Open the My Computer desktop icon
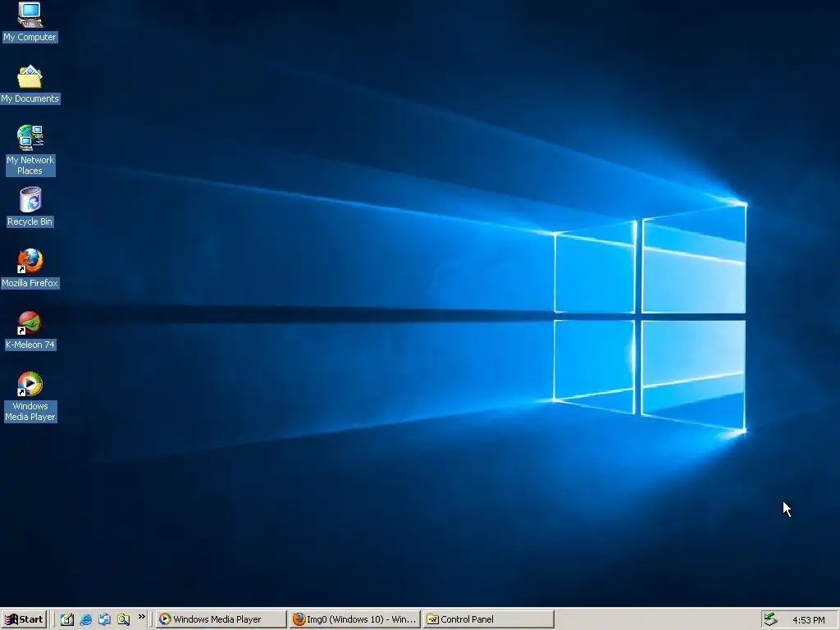Viewport: 840px width, 630px height. click(x=30, y=21)
